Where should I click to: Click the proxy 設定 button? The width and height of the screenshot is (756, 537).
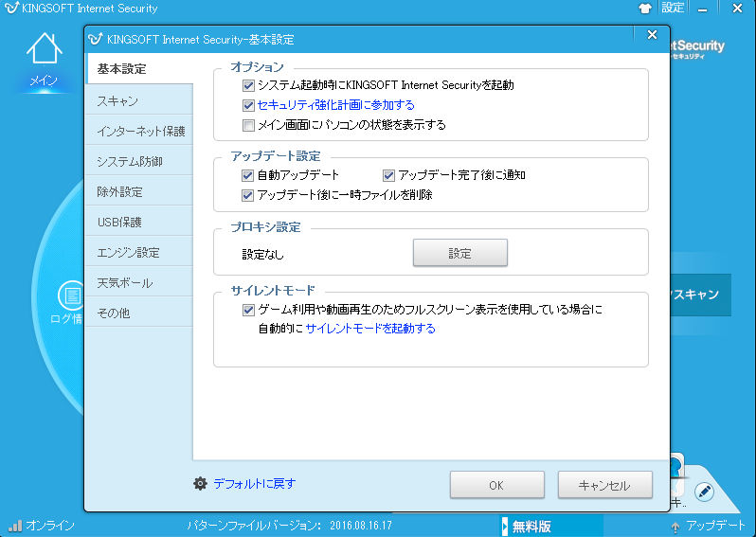point(460,253)
